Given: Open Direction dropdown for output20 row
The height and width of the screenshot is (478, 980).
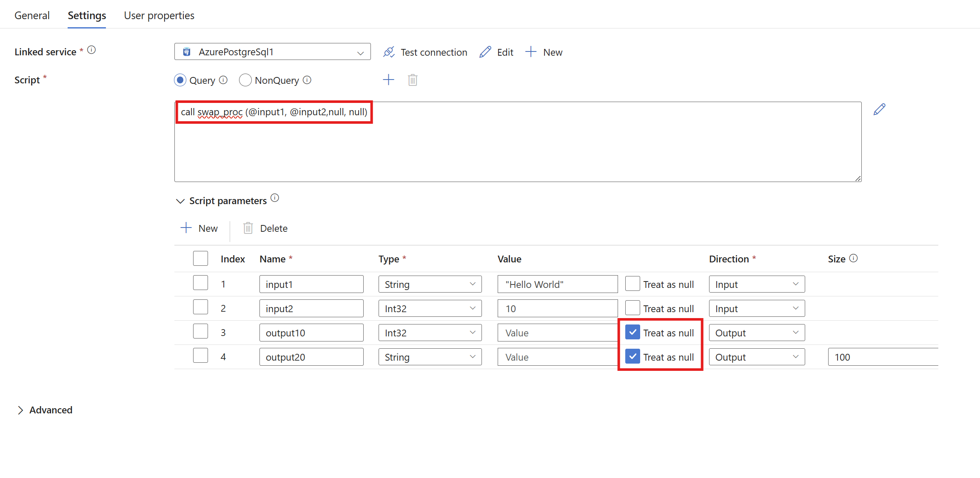Looking at the screenshot, I should (756, 357).
